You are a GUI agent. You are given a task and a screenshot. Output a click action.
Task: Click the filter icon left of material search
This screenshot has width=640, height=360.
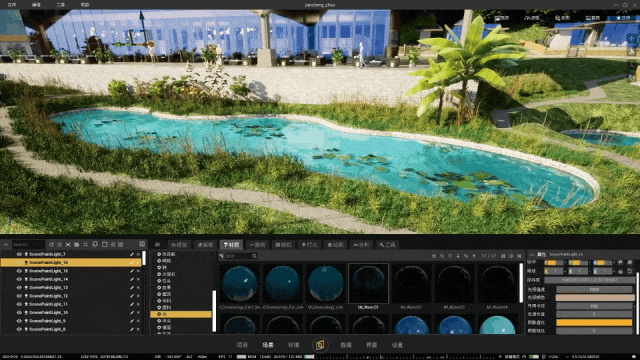click(222, 256)
